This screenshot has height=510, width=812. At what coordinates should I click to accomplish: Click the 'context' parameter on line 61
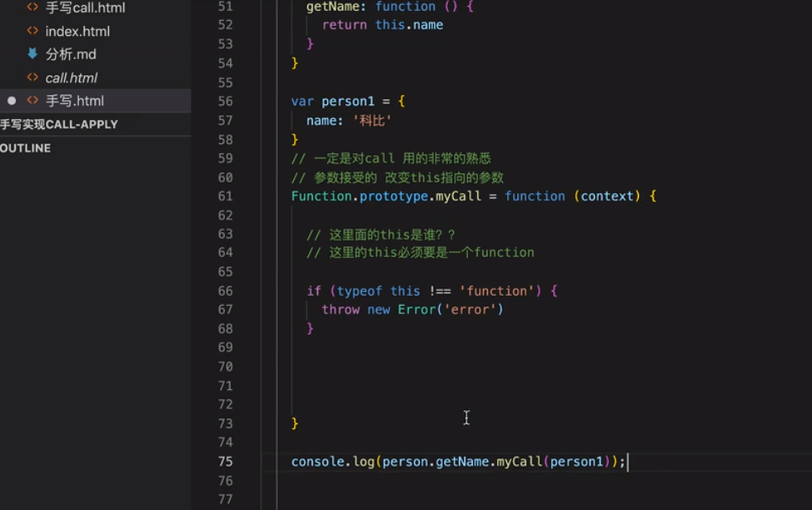pyautogui.click(x=607, y=197)
